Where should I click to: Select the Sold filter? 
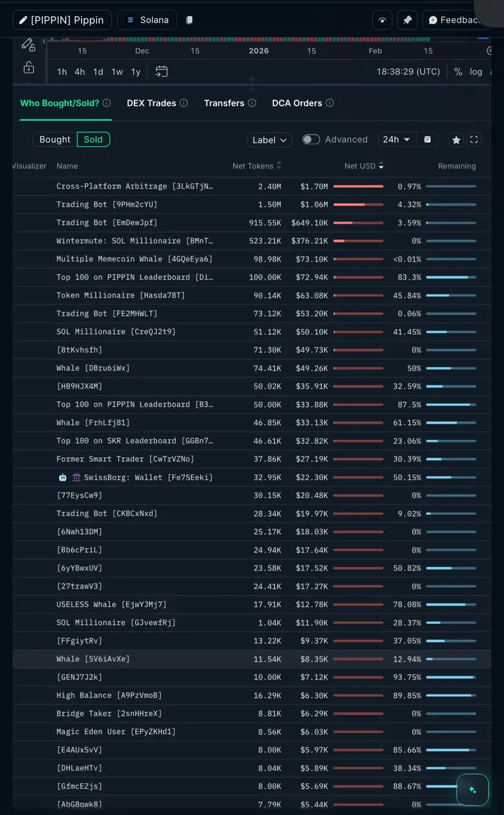[93, 139]
